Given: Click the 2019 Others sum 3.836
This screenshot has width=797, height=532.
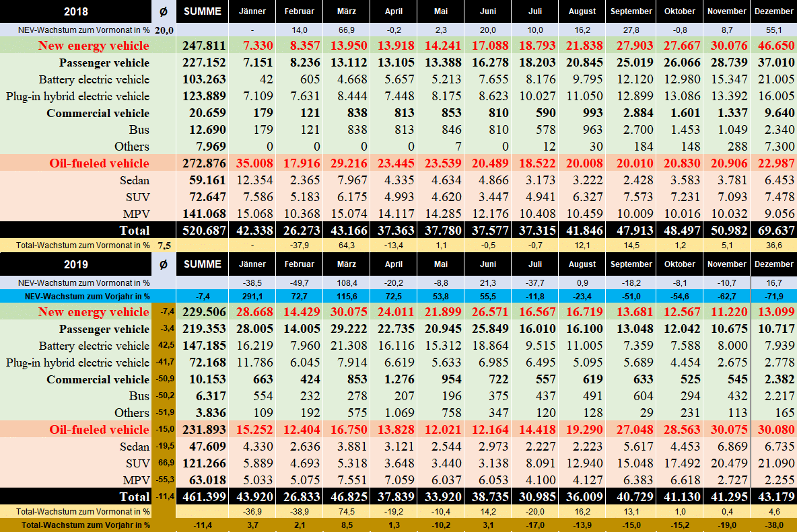Looking at the screenshot, I should click(211, 413).
